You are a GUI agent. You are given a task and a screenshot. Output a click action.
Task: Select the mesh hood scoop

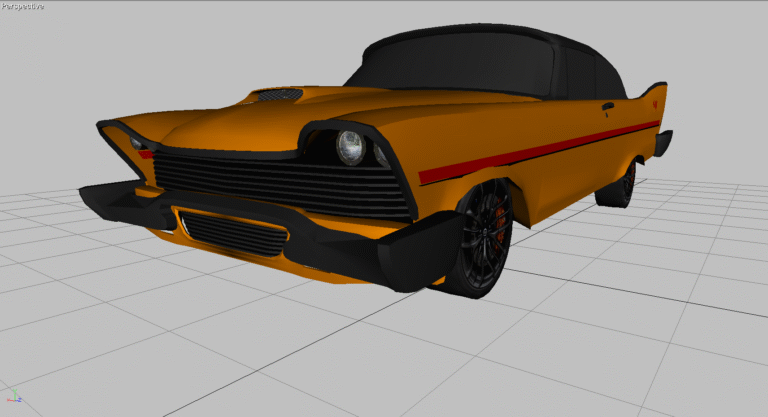point(277,96)
